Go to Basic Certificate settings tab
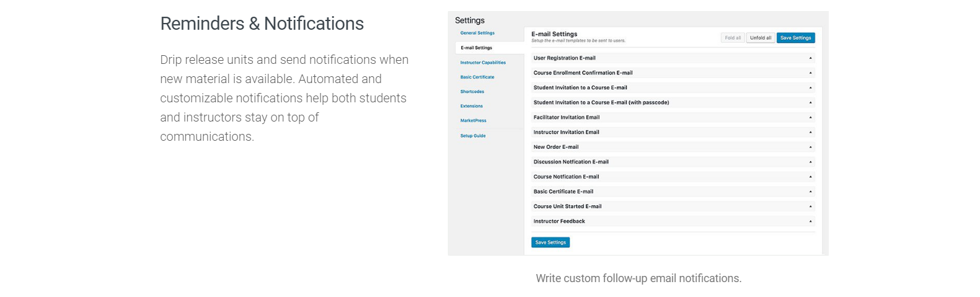980x297 pixels. pos(477,78)
